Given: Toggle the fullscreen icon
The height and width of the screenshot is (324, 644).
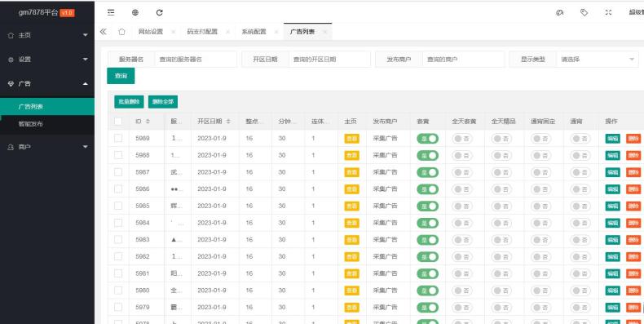Looking at the screenshot, I should click(x=608, y=12).
